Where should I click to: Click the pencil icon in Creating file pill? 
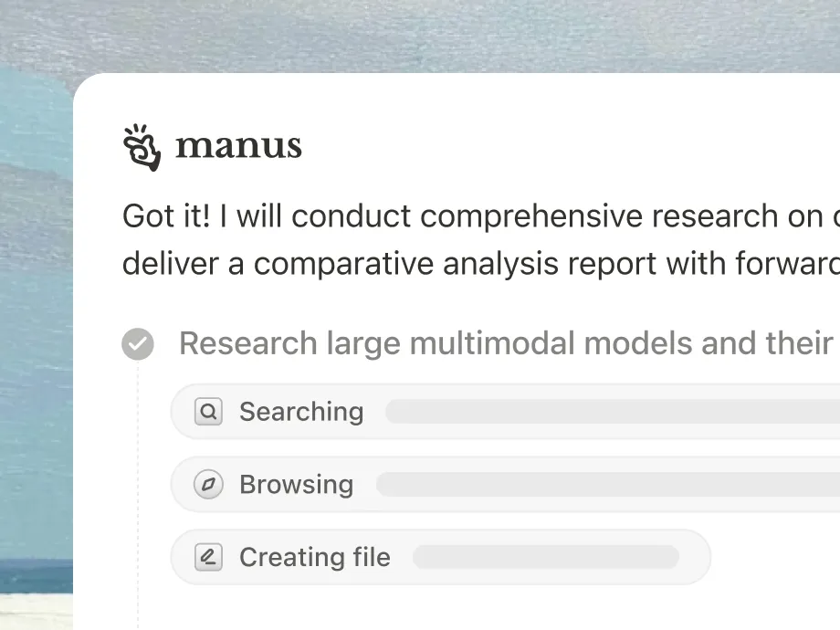pyautogui.click(x=208, y=557)
